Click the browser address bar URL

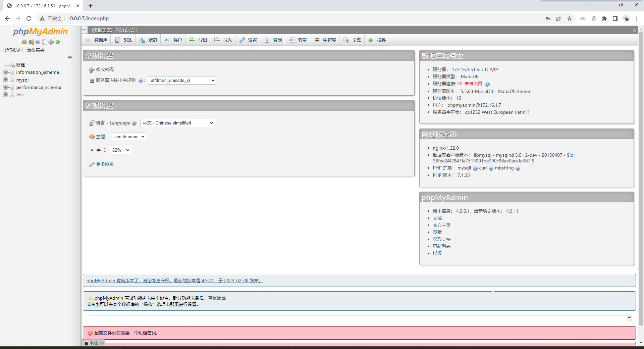[x=88, y=18]
